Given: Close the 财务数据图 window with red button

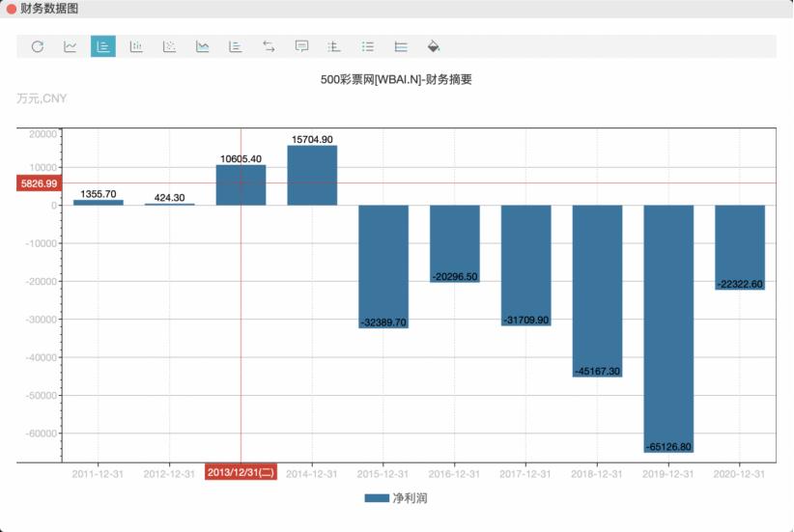Looking at the screenshot, I should [x=12, y=9].
